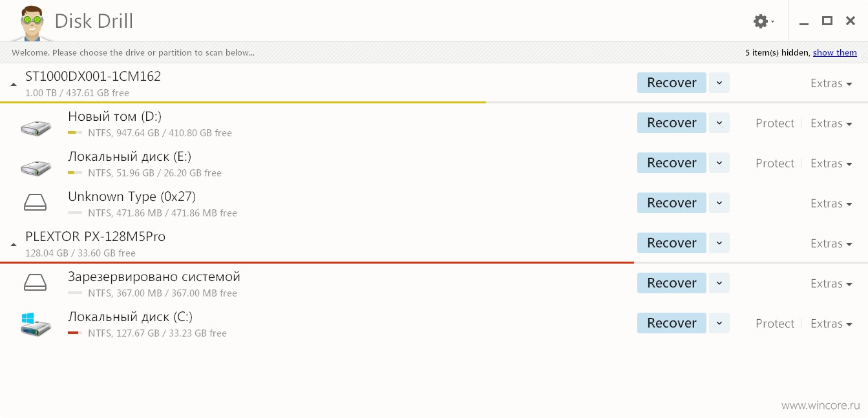
Task: Select the Зарезервировано системой row title
Action: click(154, 277)
